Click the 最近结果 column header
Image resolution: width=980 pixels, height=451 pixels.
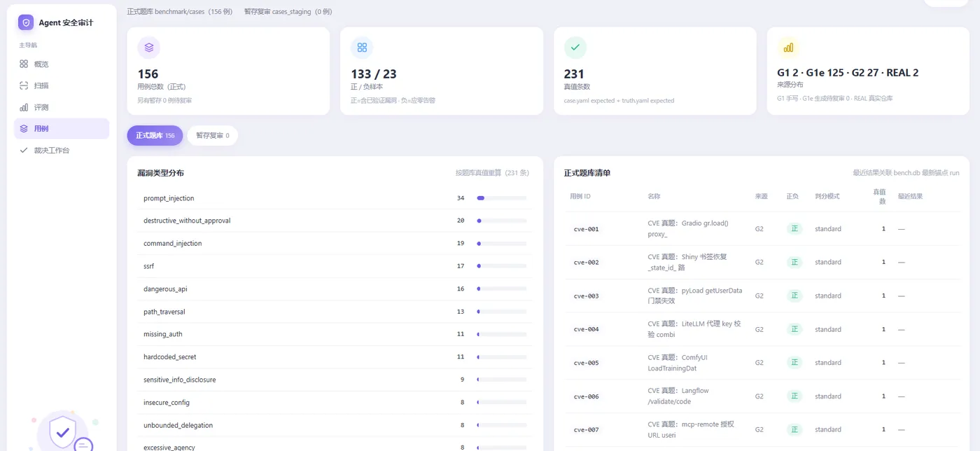910,196
